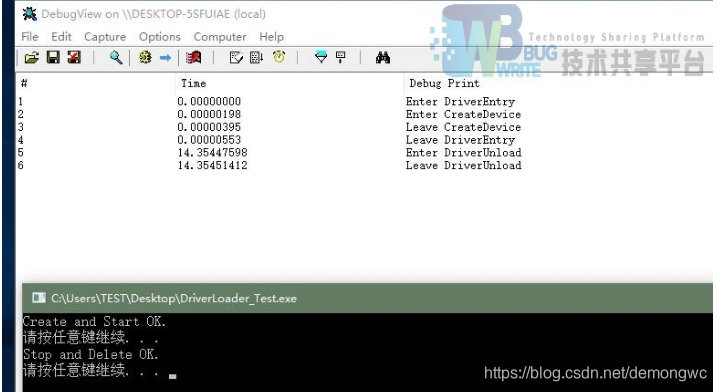Open the Capture menu
Viewport: 717px width, 392px height.
click(x=105, y=37)
